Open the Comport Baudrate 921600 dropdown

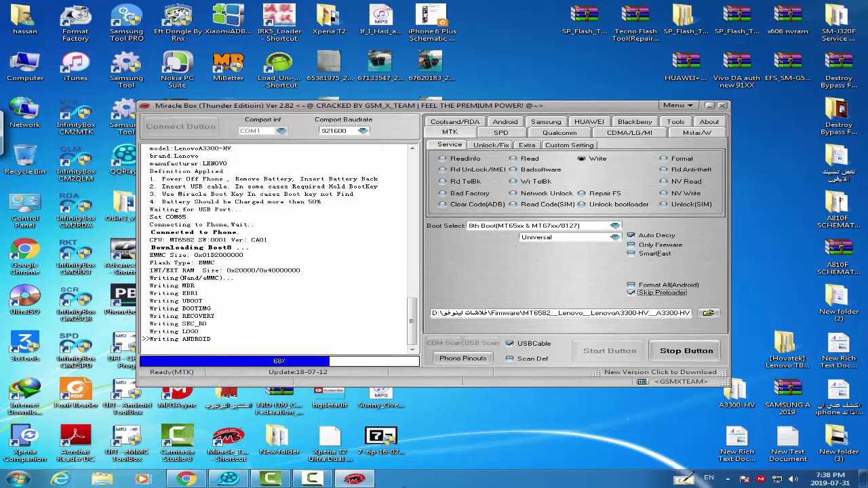click(x=363, y=131)
